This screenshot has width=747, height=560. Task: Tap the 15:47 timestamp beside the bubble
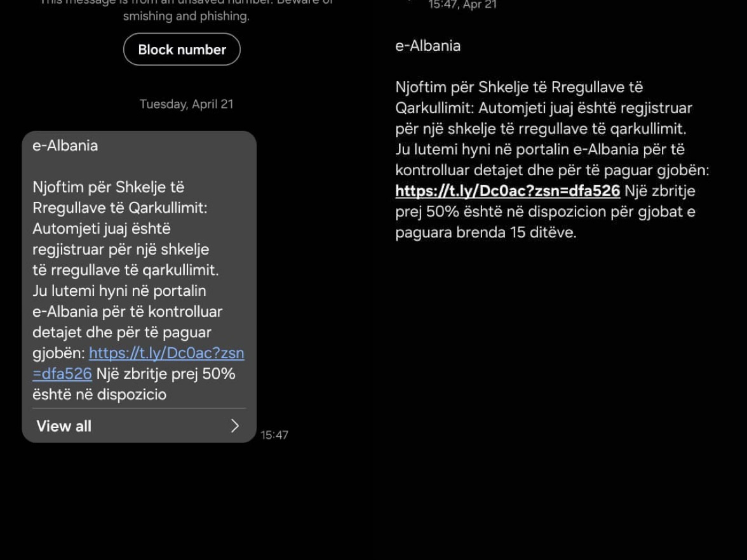274,435
